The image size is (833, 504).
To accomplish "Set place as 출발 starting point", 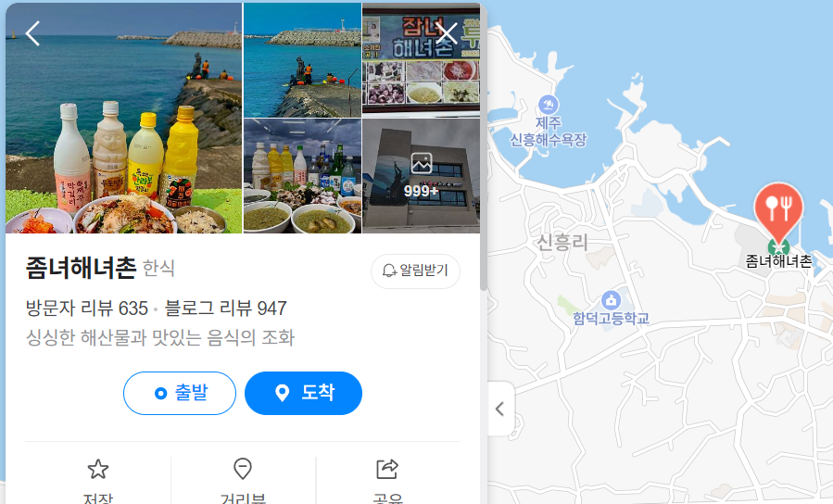I will coord(180,393).
